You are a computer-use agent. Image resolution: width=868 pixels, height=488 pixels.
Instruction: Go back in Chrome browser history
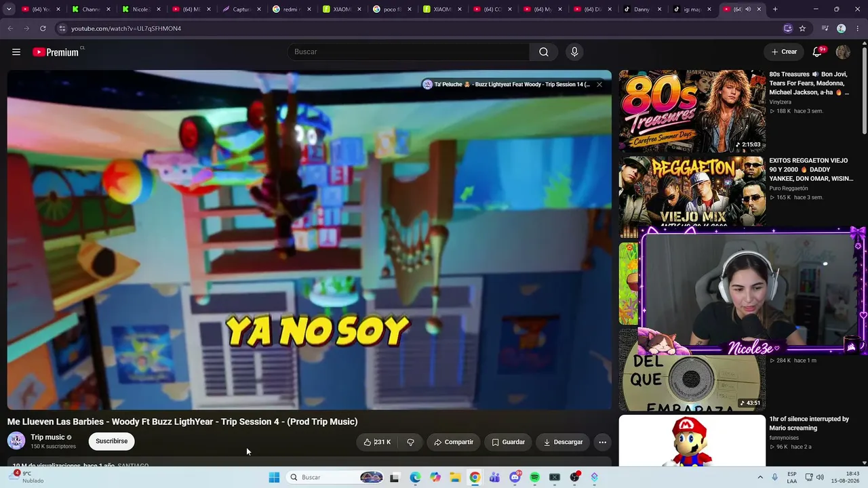(10, 28)
